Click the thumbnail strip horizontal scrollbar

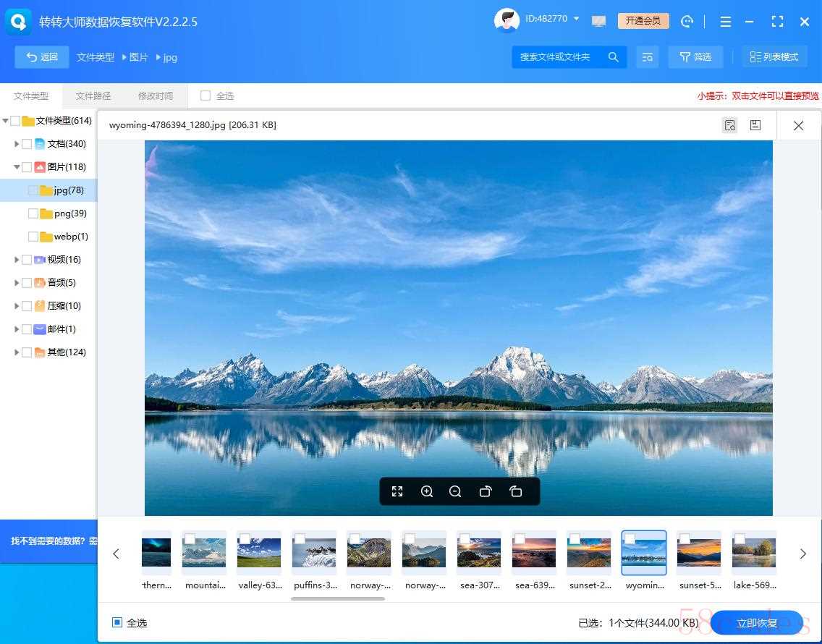coord(338,598)
